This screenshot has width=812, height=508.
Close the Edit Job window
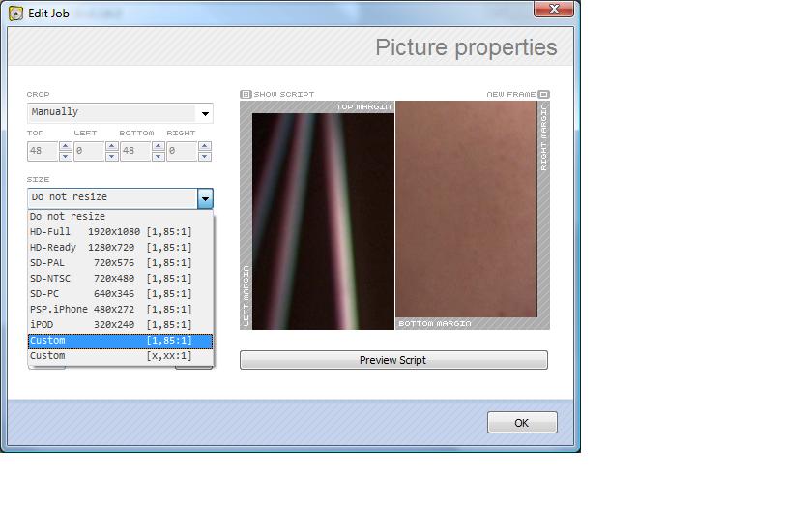click(554, 9)
